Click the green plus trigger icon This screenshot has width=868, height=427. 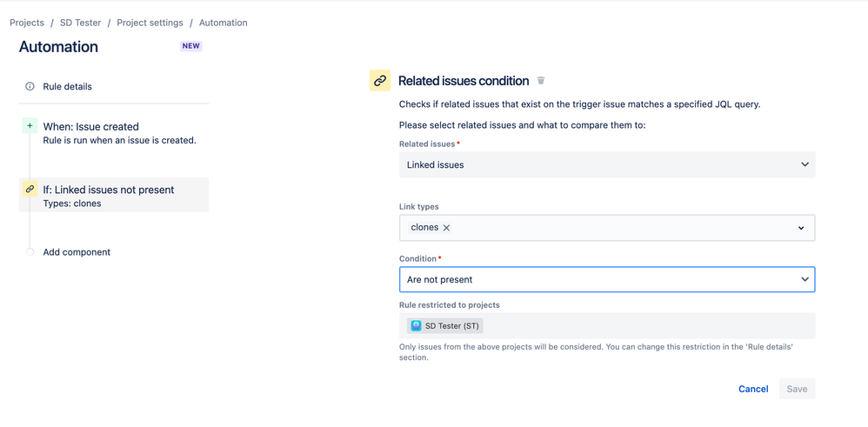point(30,126)
